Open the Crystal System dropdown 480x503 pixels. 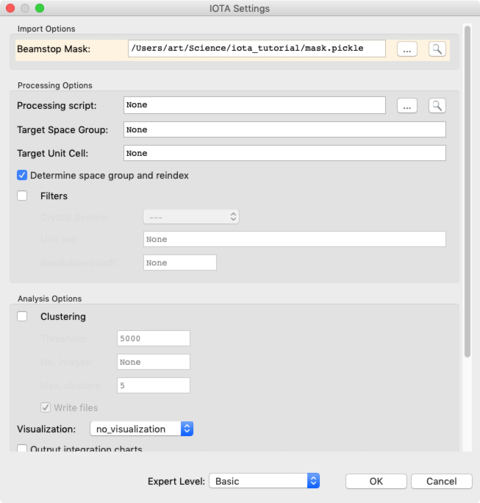click(x=191, y=217)
